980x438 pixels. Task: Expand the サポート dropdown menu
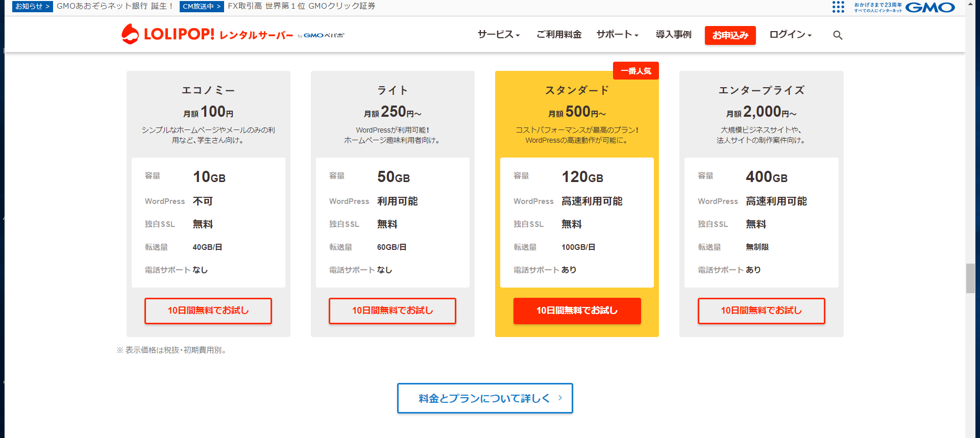(x=617, y=35)
